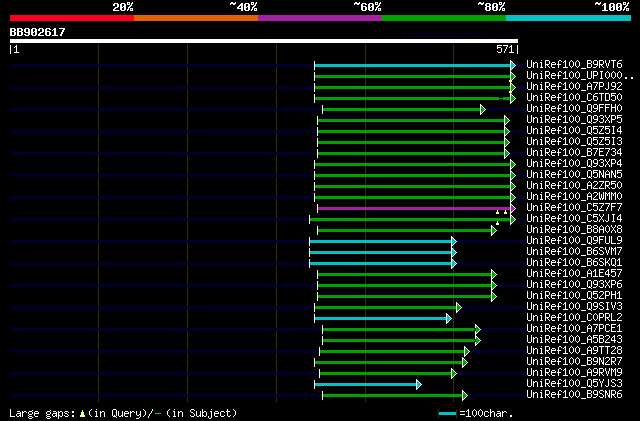Open hit UniRef100_C6TD50
The width and height of the screenshot is (640, 421).
point(574,98)
